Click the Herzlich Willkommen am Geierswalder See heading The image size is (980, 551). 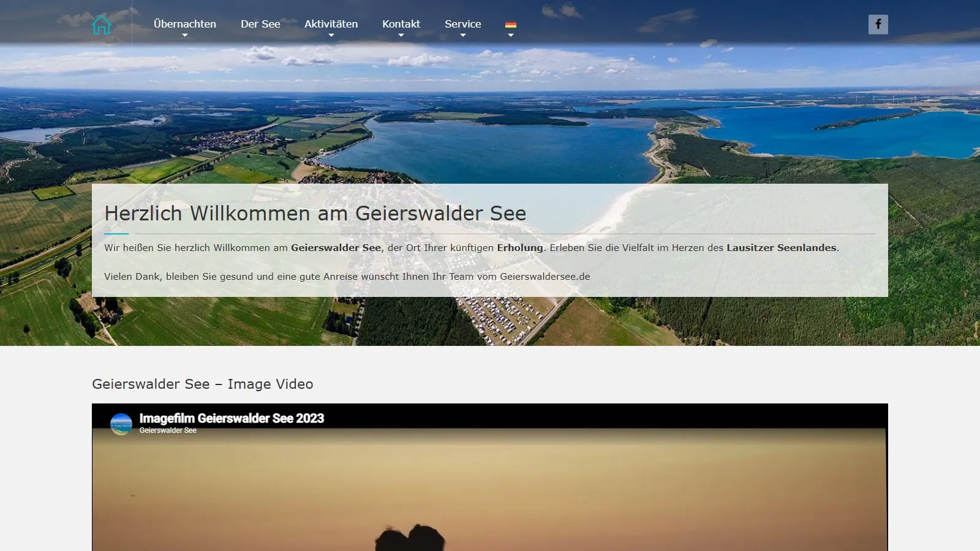[x=315, y=214]
